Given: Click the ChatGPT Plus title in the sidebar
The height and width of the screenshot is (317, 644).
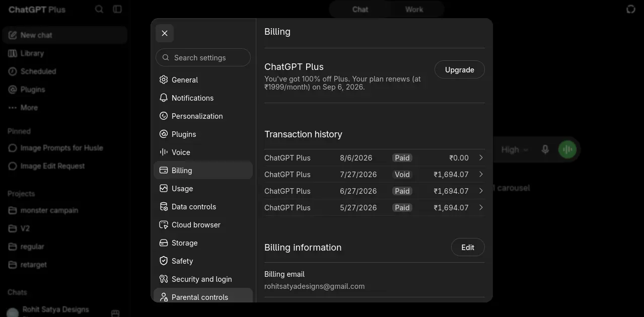Looking at the screenshot, I should tap(37, 9).
